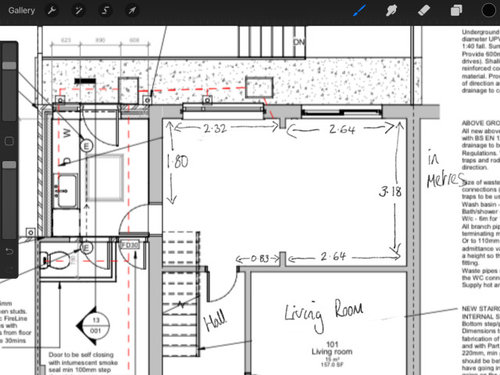Click the 3.18 dimension annotation
Image resolution: width=500 pixels, height=375 pixels.
click(x=390, y=191)
